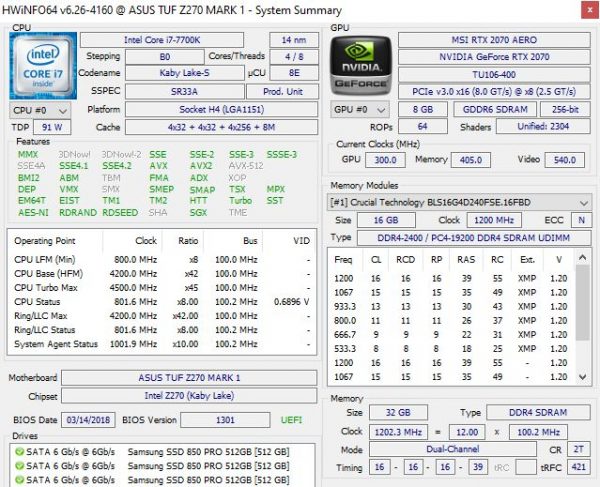
Task: Click the memory clock 1202.3 MHz field
Action: [398, 432]
